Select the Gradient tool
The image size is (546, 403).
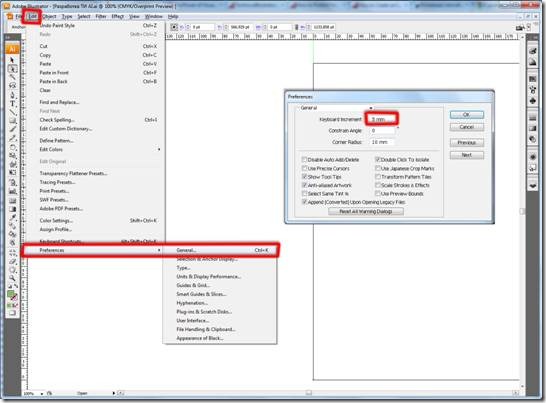point(13,209)
